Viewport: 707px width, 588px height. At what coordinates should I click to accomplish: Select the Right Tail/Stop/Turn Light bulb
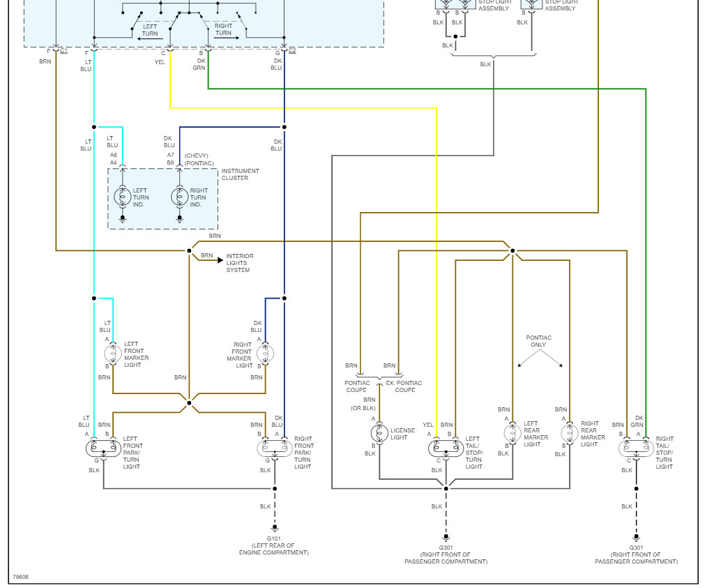(635, 448)
